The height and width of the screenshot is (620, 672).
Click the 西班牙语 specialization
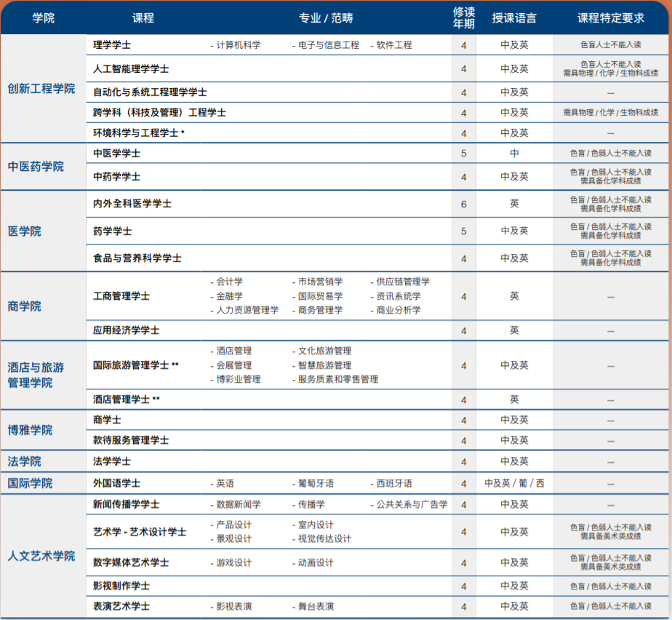pyautogui.click(x=391, y=484)
